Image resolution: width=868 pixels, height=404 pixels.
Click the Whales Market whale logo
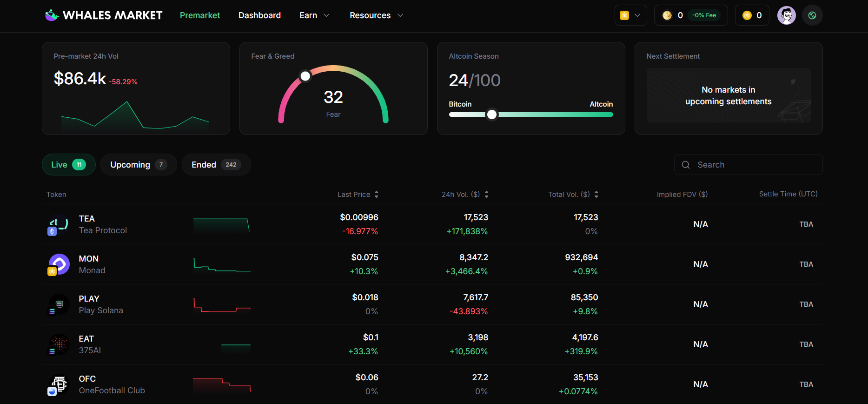click(52, 15)
